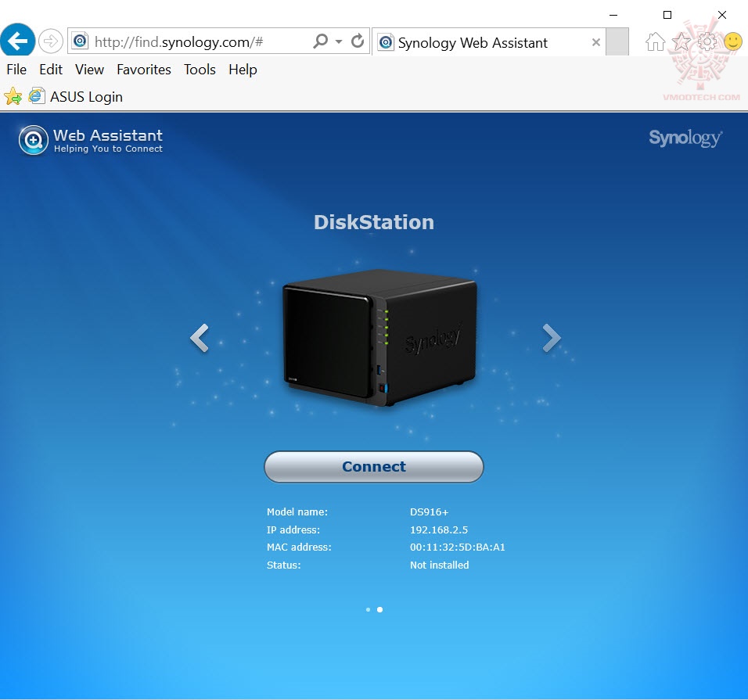Viewport: 748px width, 700px height.
Task: Click the Web Assistant magnifier logo
Action: coord(34,140)
